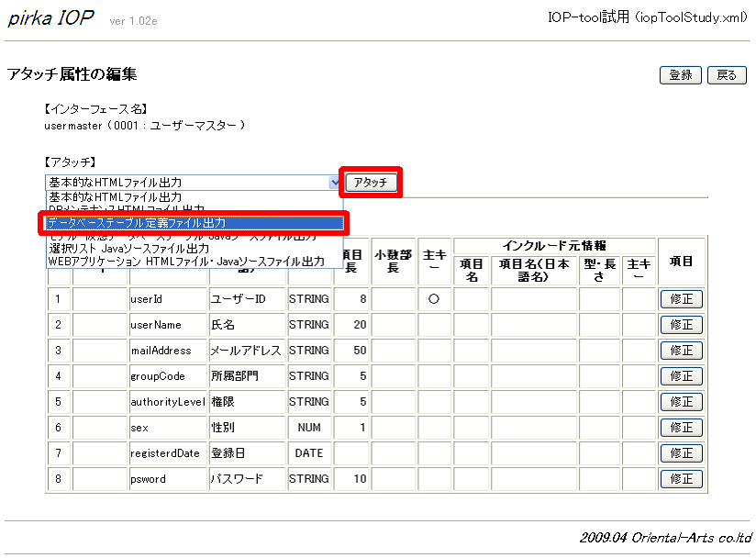
Task: Click the primary key ○ mark
Action: 435,298
